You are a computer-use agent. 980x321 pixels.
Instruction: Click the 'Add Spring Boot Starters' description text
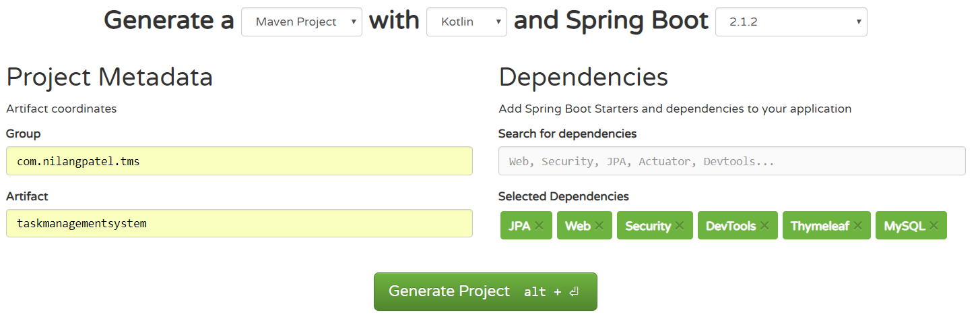(675, 109)
